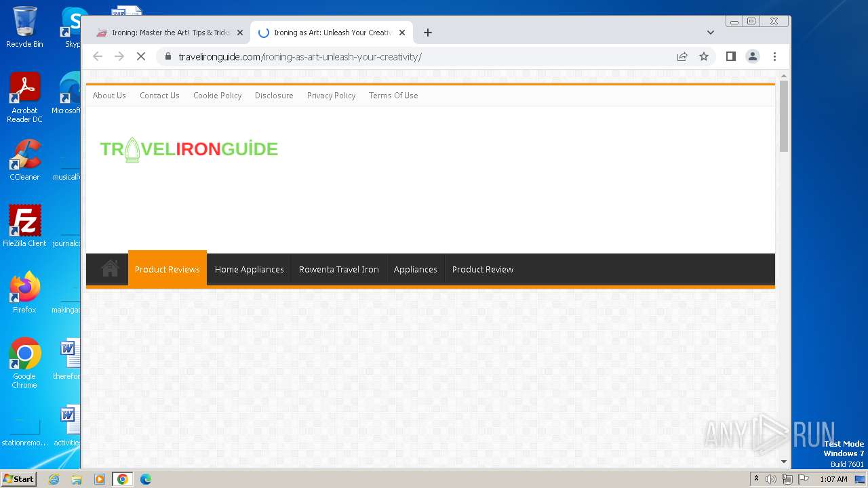View the Terms Of Use page
Screen dimensions: 868x488
click(x=393, y=96)
